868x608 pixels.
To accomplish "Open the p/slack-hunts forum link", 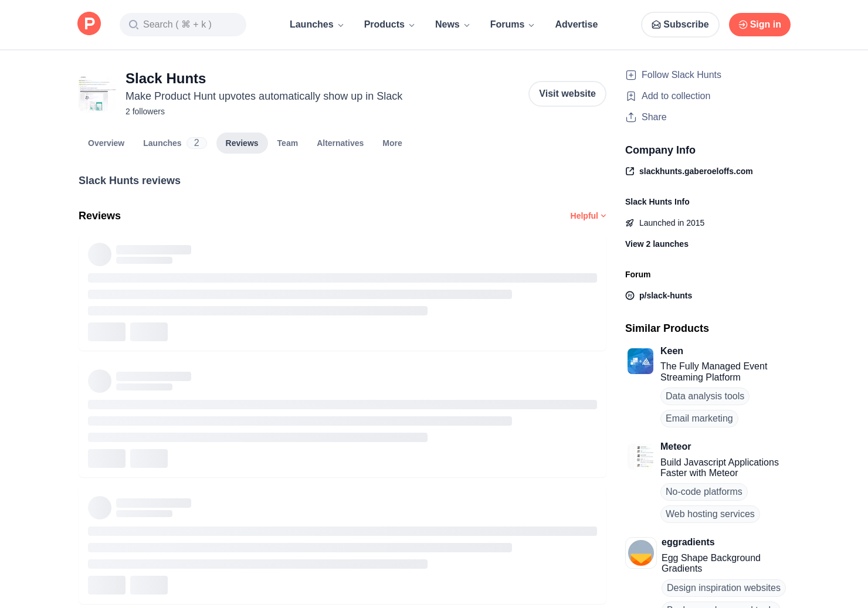I will 666,295.
